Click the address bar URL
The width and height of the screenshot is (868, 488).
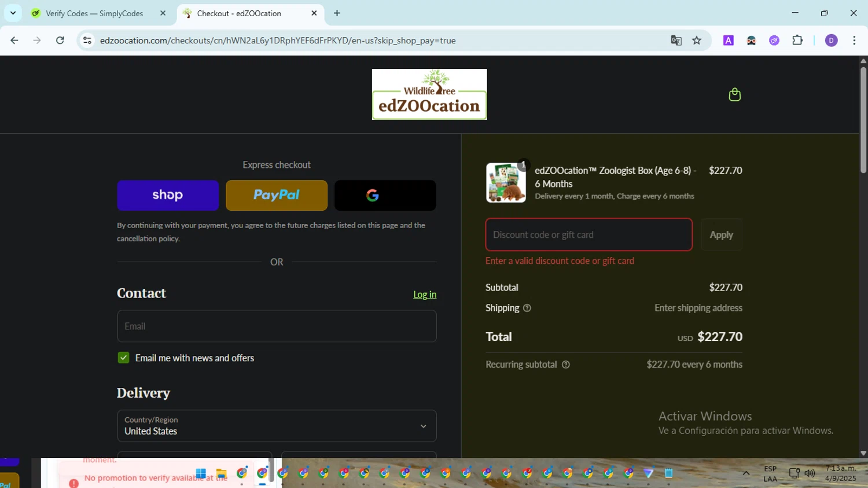278,41
